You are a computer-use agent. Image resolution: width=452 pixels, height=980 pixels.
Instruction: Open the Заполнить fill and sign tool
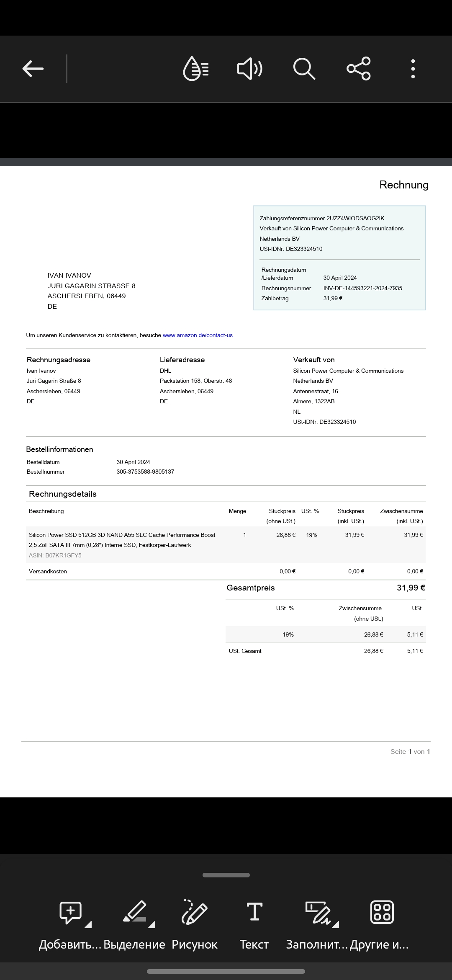click(318, 912)
